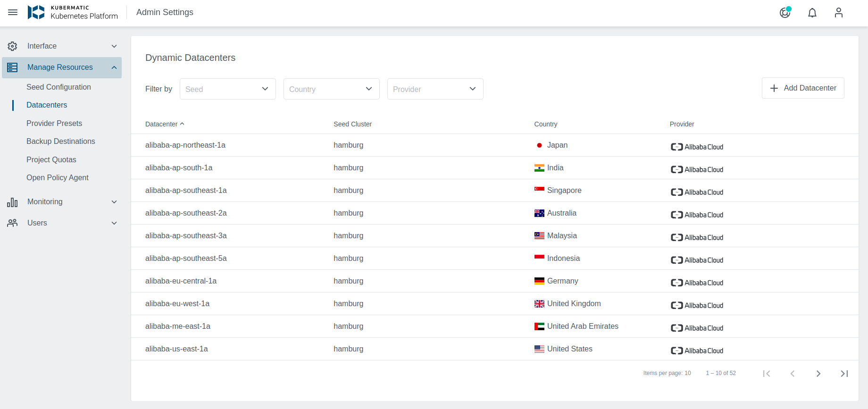
Task: Select the alibaba-eu-central-1a row
Action: 181,281
